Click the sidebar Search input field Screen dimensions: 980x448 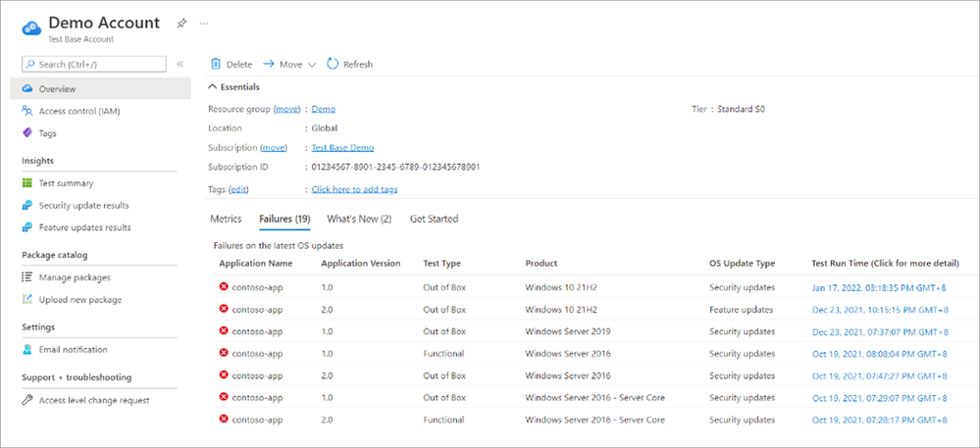click(x=95, y=64)
